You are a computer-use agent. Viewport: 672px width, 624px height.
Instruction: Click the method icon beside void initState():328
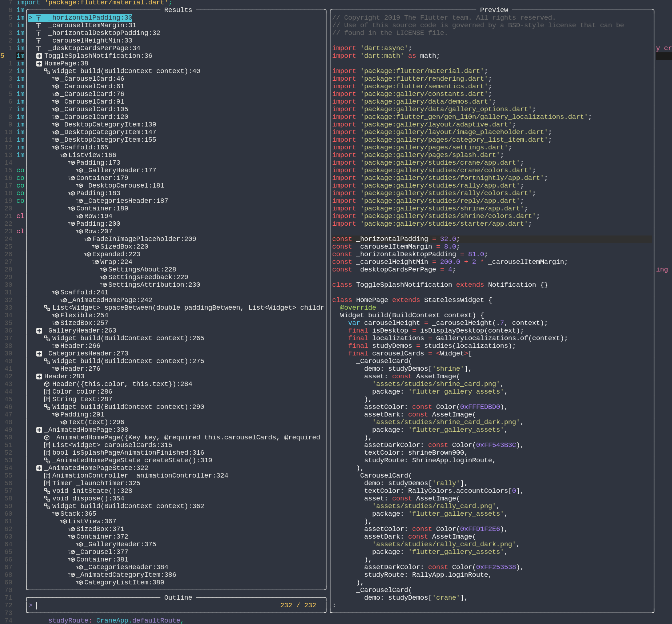[x=47, y=491]
